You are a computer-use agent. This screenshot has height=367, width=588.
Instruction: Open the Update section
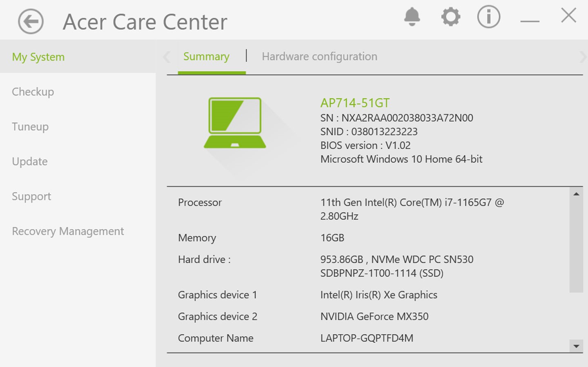(x=30, y=161)
